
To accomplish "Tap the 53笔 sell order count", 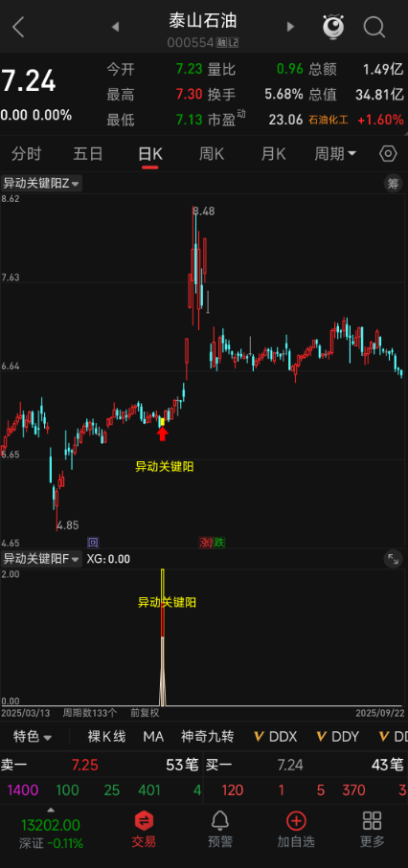I will [x=182, y=765].
